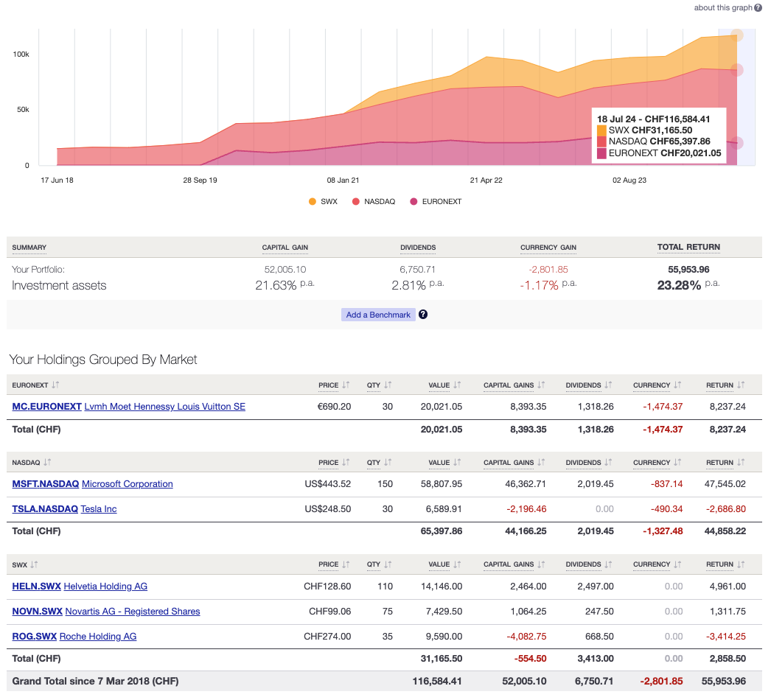Open the Lvmh Moet Hennessy Louis Vuitton SE link
The width and height of the screenshot is (771, 700).
pyautogui.click(x=164, y=406)
